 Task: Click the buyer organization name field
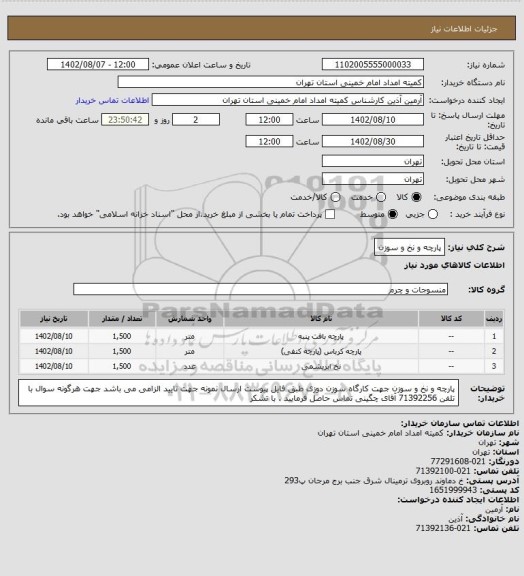(270, 82)
